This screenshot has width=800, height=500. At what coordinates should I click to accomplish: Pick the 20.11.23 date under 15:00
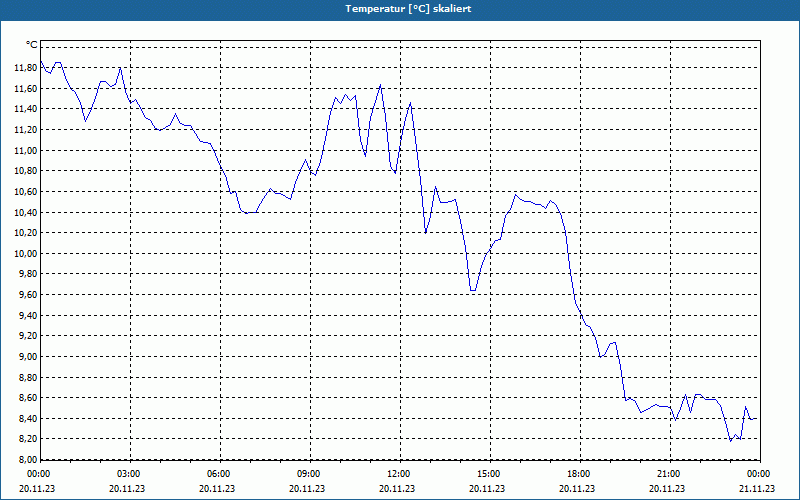tap(487, 488)
